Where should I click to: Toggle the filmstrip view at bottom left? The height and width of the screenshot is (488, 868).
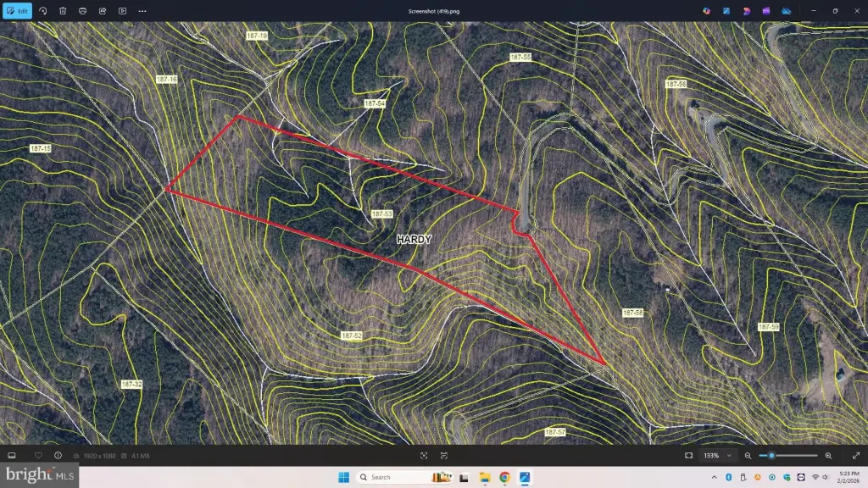click(12, 456)
